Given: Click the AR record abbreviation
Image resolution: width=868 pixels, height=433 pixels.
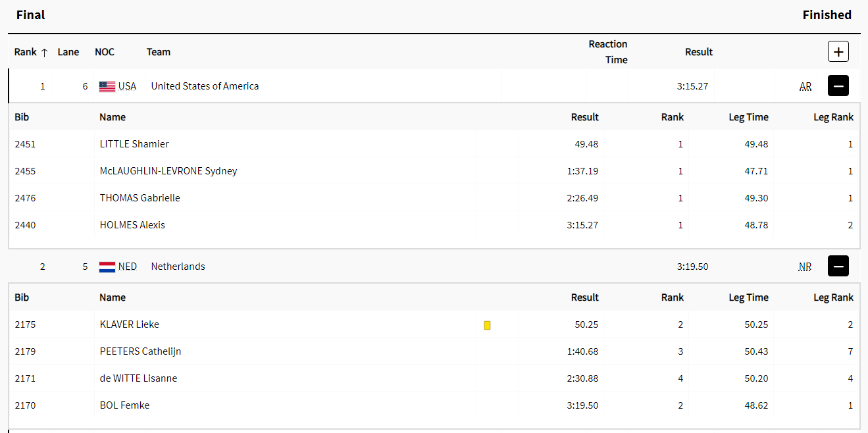Looking at the screenshot, I should pos(805,87).
